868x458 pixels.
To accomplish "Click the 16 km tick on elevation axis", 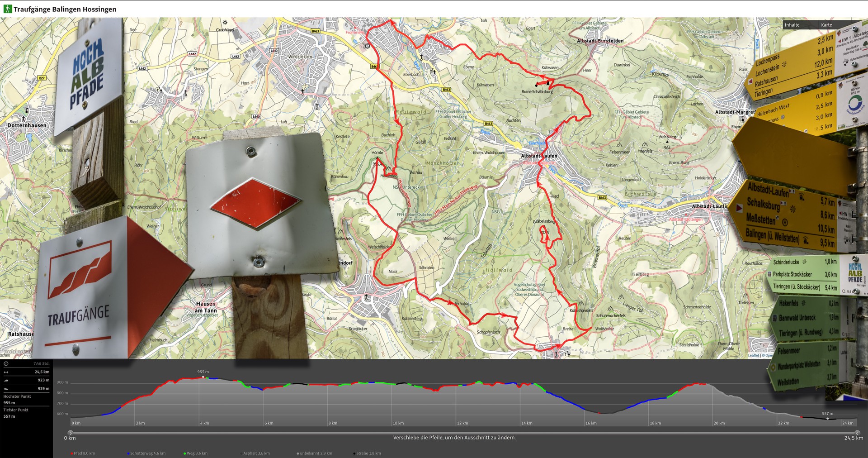I will click(x=591, y=423).
